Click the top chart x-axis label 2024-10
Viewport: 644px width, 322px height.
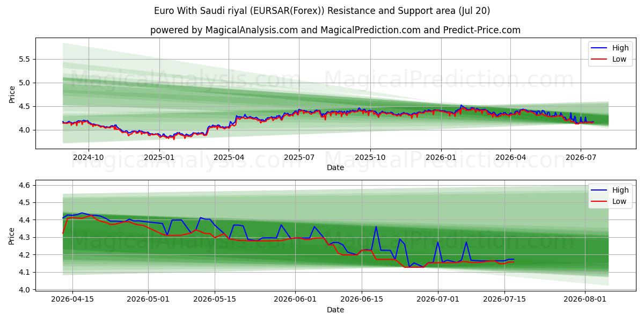[89, 158]
